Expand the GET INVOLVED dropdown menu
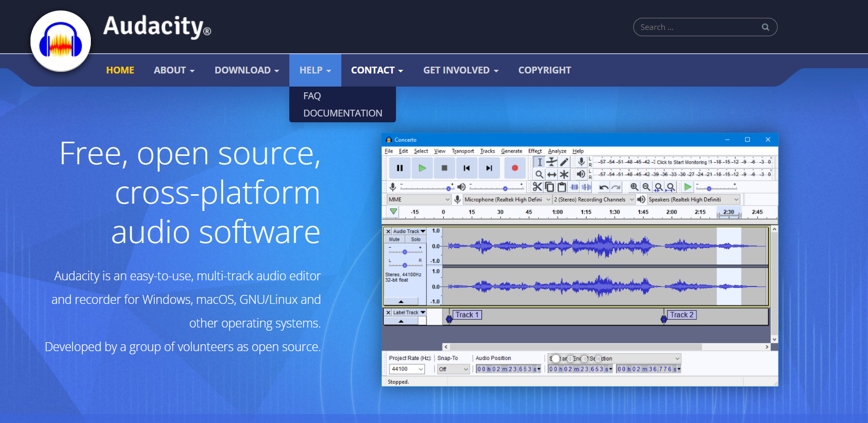The height and width of the screenshot is (423, 868). [461, 70]
